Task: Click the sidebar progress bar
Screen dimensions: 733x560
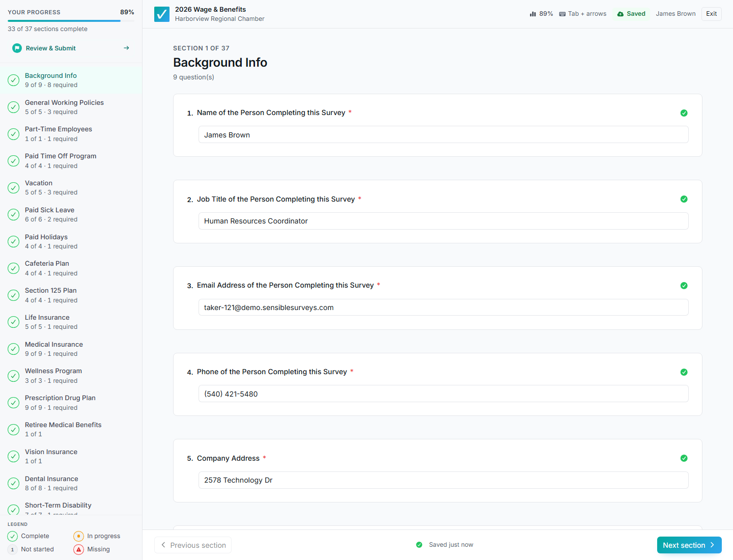Action: pyautogui.click(x=71, y=21)
